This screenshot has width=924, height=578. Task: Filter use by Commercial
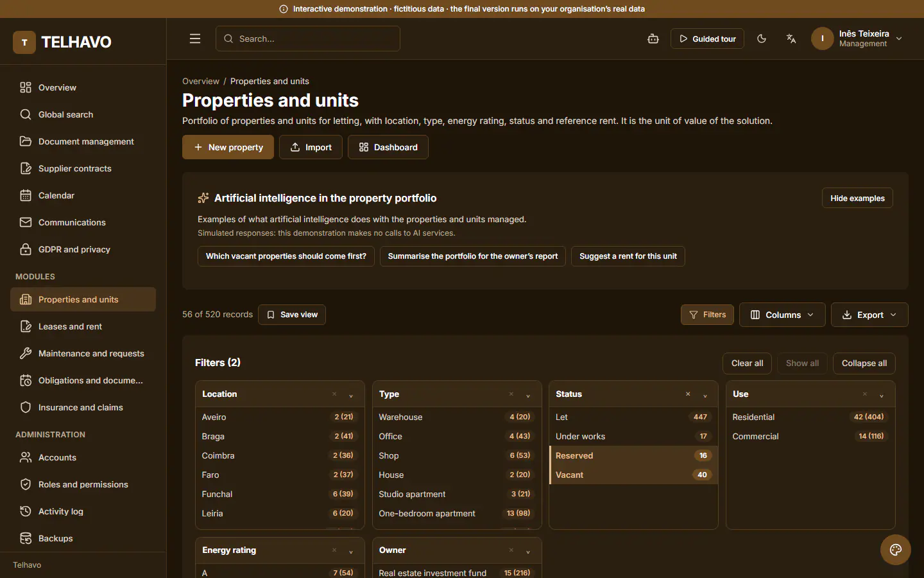pos(810,436)
